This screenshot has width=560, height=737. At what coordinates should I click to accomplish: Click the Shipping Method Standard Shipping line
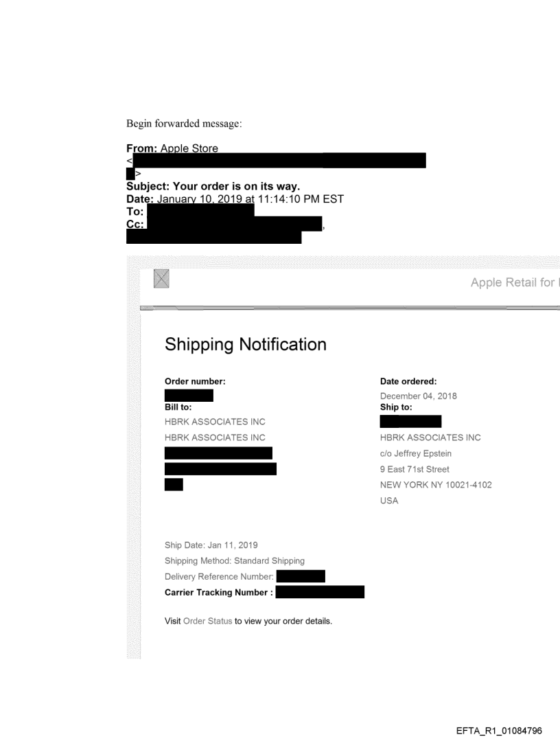click(x=235, y=560)
